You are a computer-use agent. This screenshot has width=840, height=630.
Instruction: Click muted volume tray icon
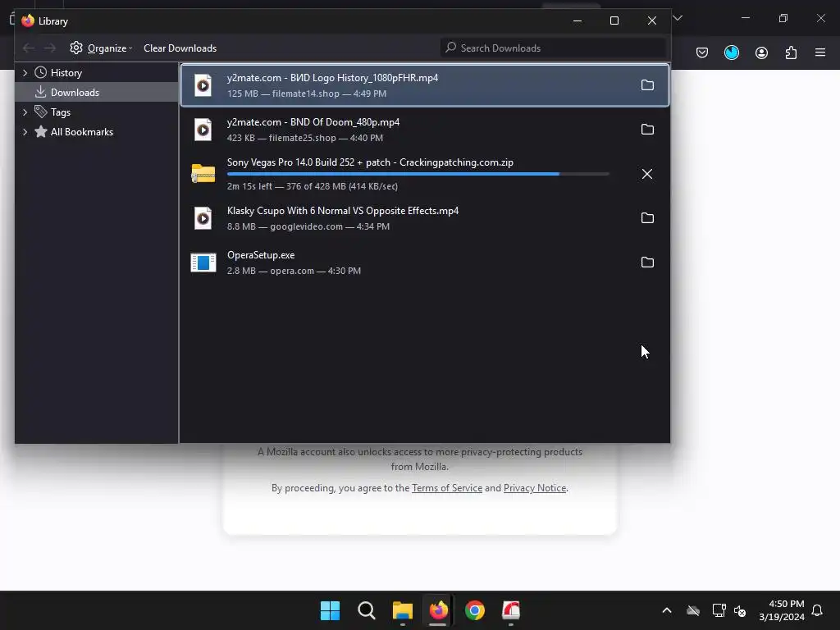740,610
